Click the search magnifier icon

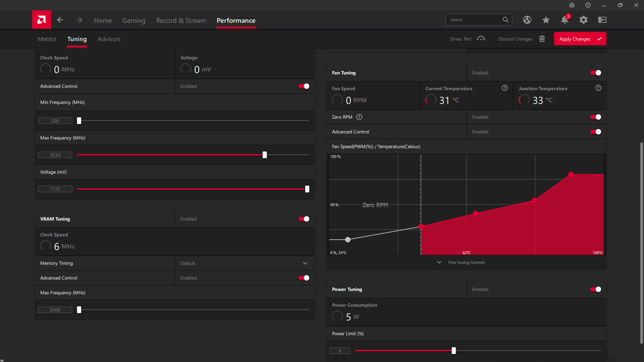pos(505,20)
